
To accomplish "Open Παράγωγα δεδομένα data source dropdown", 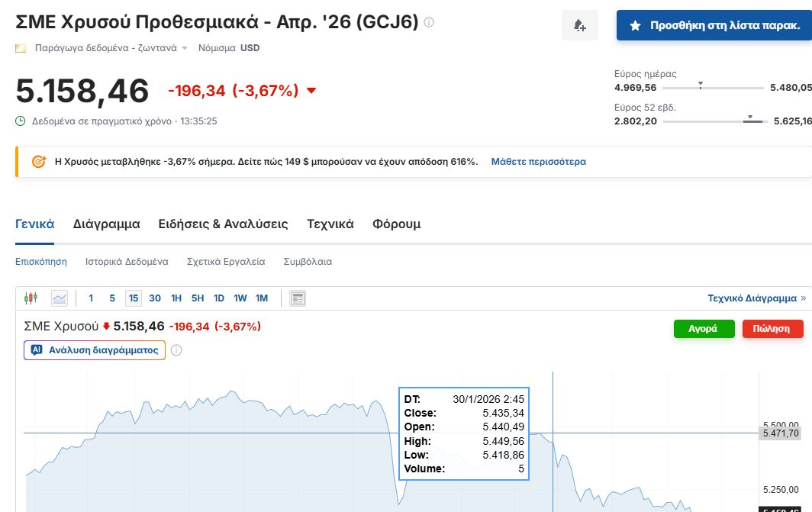I will click(185, 48).
